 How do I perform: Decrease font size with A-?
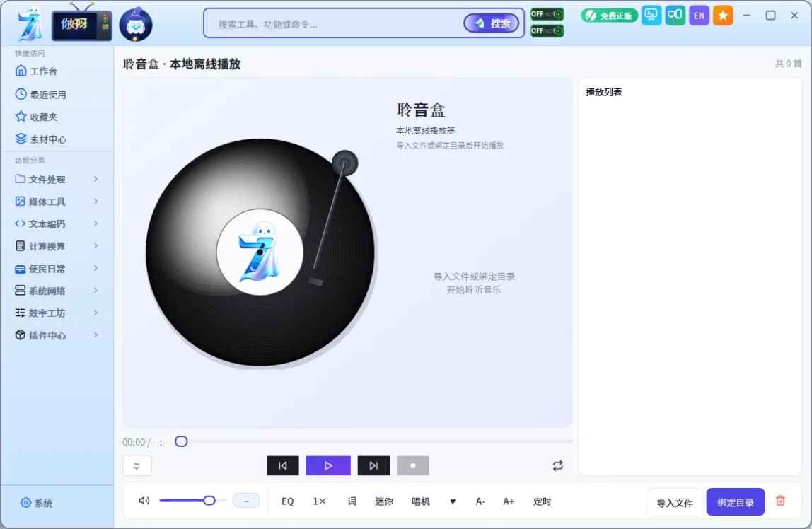(x=480, y=501)
